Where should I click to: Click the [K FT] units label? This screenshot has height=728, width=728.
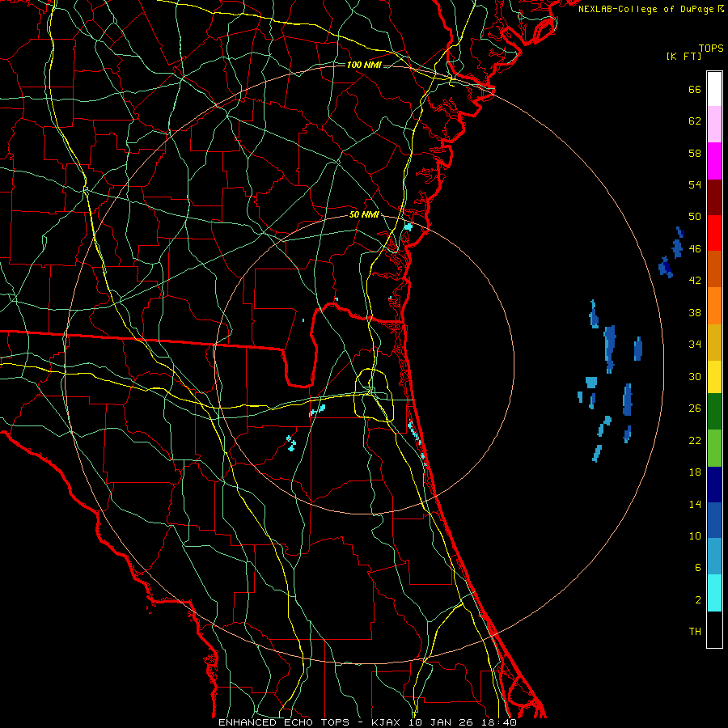[x=684, y=57]
